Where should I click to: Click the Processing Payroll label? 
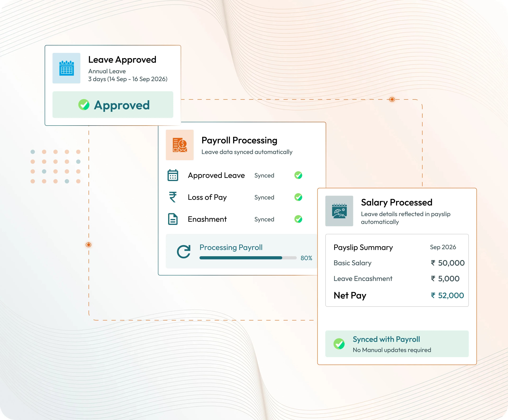point(231,247)
